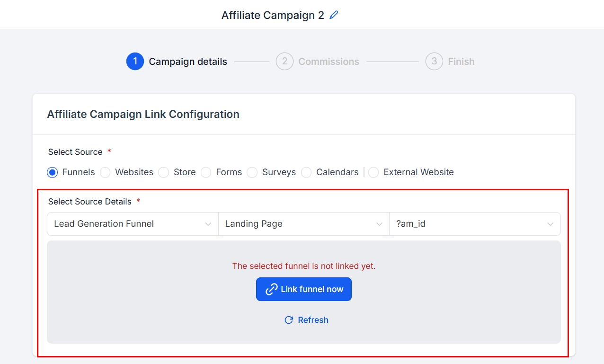Click the pencil edit icon beside campaign title
The width and height of the screenshot is (604, 364).
(x=334, y=15)
